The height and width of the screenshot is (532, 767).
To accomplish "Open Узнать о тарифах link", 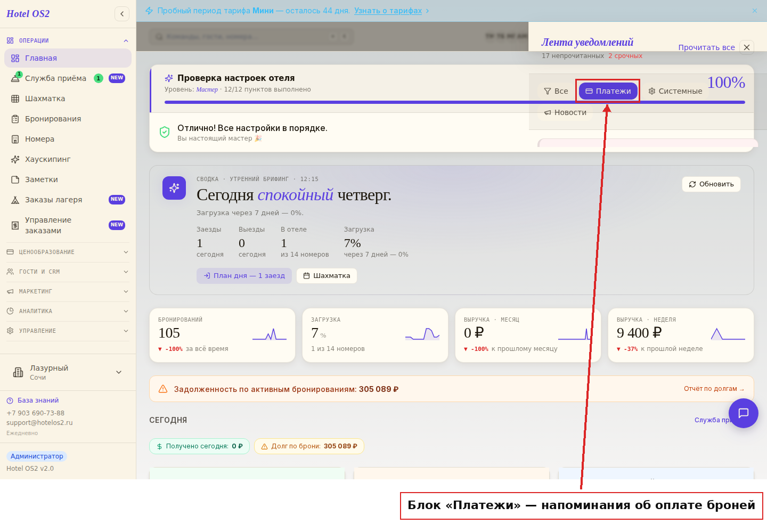I will [388, 11].
